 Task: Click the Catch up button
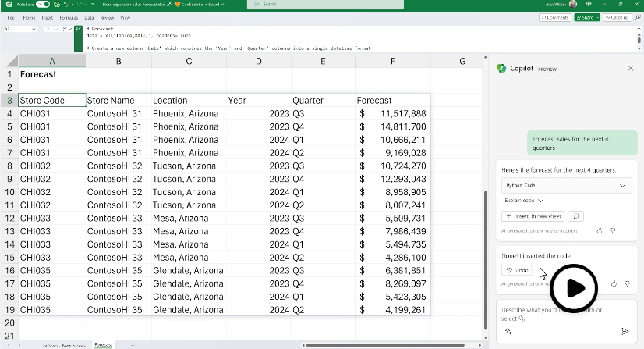[617, 18]
